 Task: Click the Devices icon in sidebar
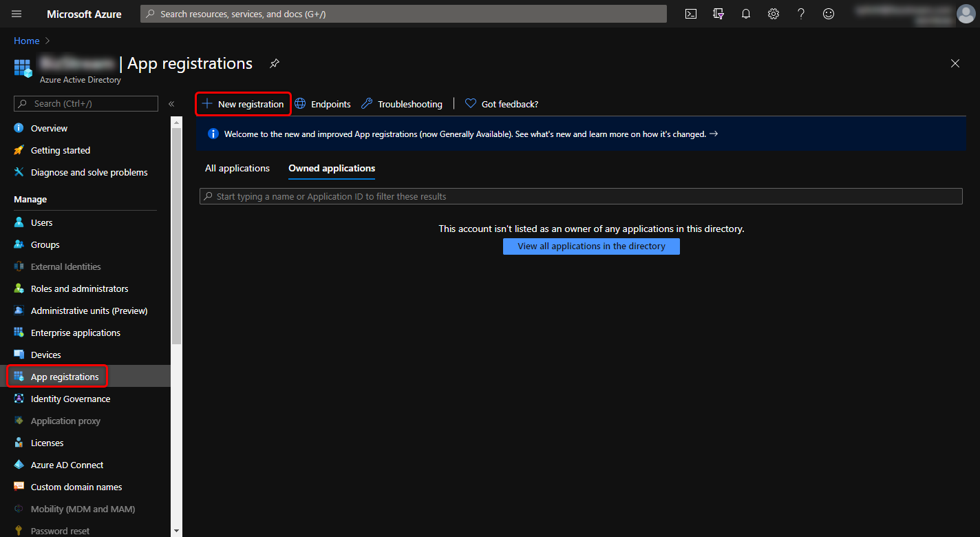click(x=19, y=355)
